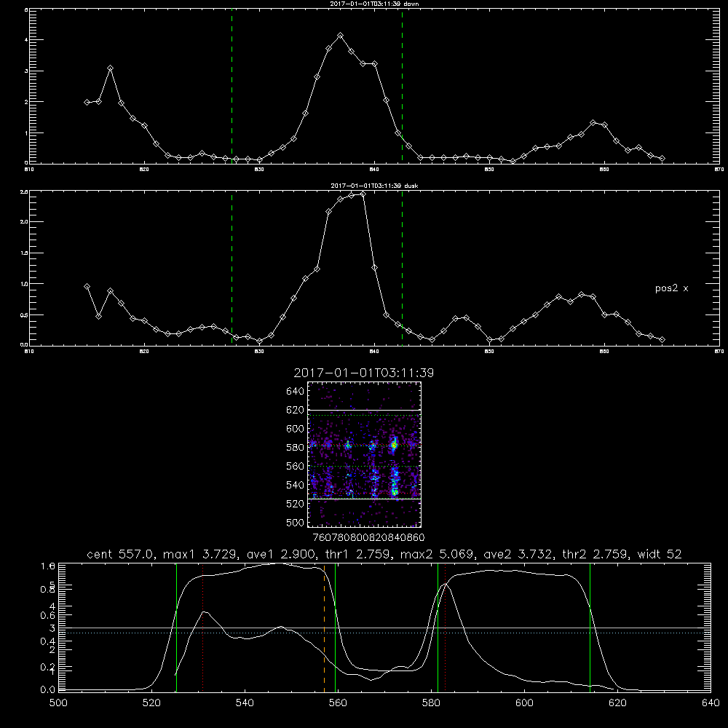Select the first green vertical line near 525

(176, 628)
